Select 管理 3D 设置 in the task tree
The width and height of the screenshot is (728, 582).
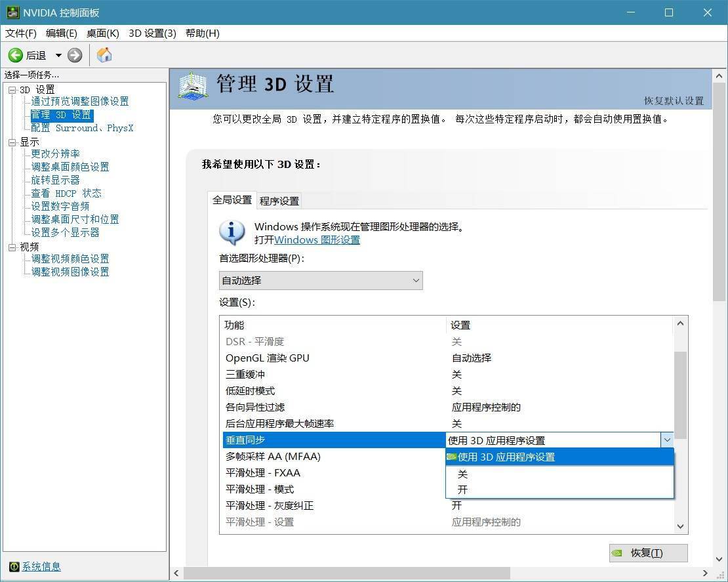pyautogui.click(x=61, y=115)
